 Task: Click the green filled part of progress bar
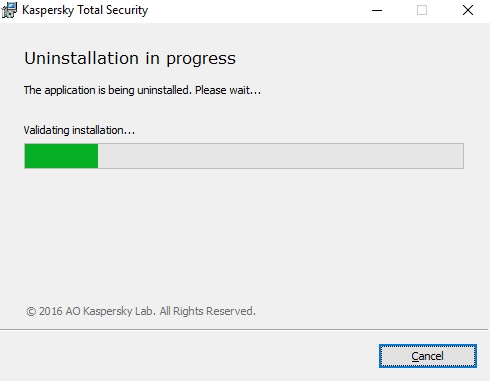(61, 156)
